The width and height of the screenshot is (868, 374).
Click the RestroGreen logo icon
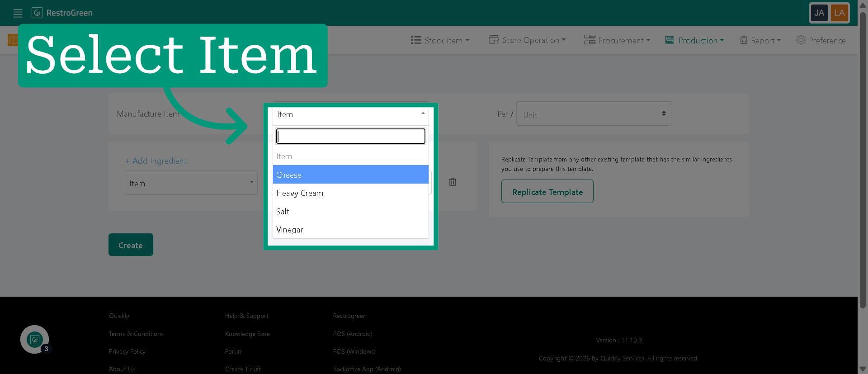(x=37, y=13)
